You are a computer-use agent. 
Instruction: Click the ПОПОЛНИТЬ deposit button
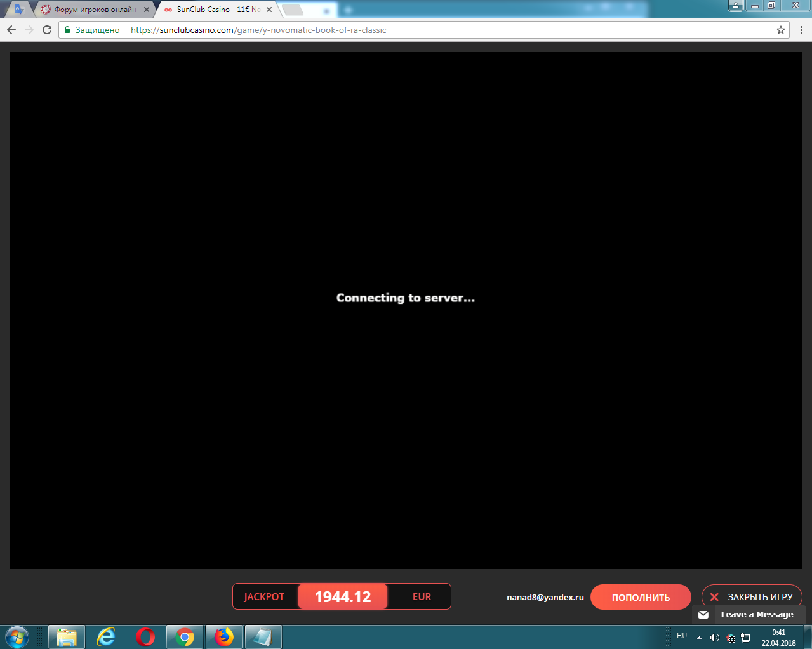[x=641, y=597]
